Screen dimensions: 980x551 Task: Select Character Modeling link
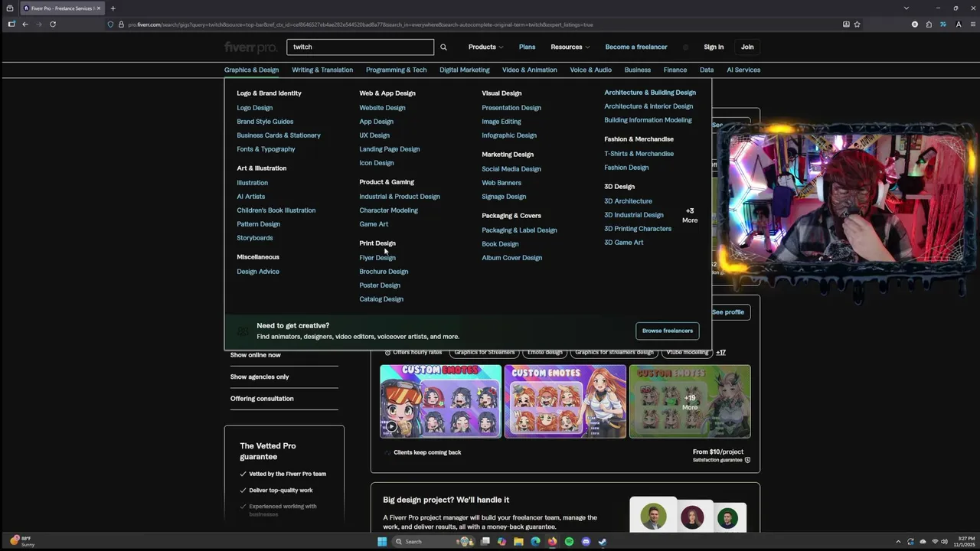tap(388, 210)
